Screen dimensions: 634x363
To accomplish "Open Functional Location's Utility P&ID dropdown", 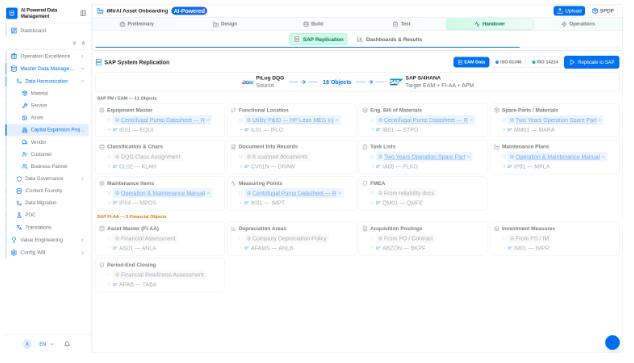I will coord(293,120).
